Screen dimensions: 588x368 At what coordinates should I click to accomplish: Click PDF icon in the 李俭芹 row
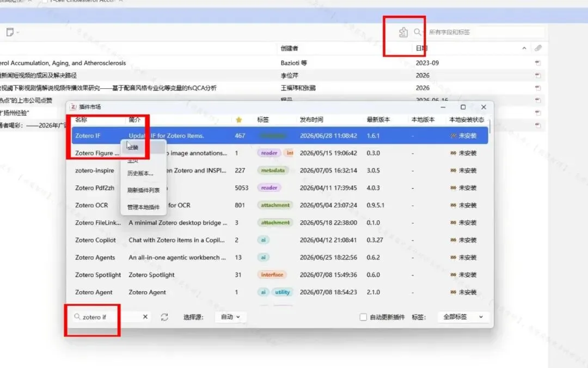538,75
